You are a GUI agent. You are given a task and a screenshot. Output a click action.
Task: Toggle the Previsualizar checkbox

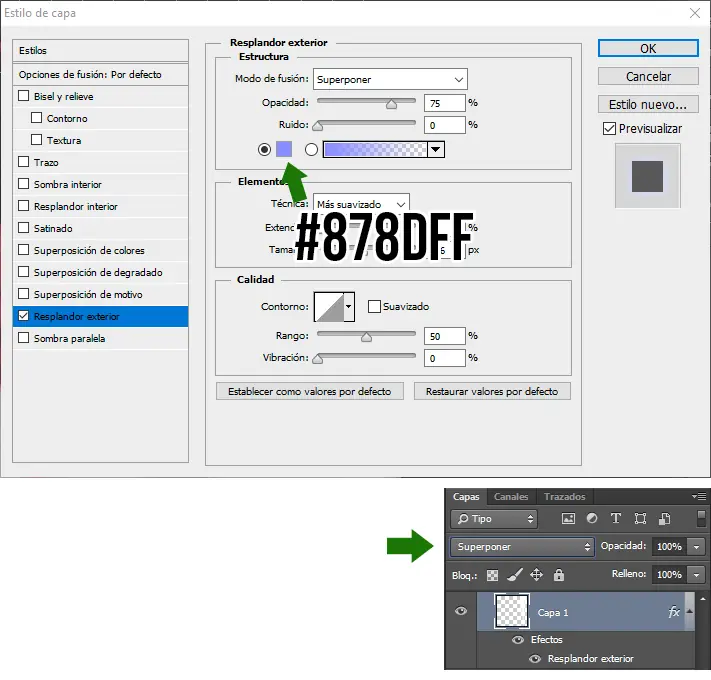609,129
